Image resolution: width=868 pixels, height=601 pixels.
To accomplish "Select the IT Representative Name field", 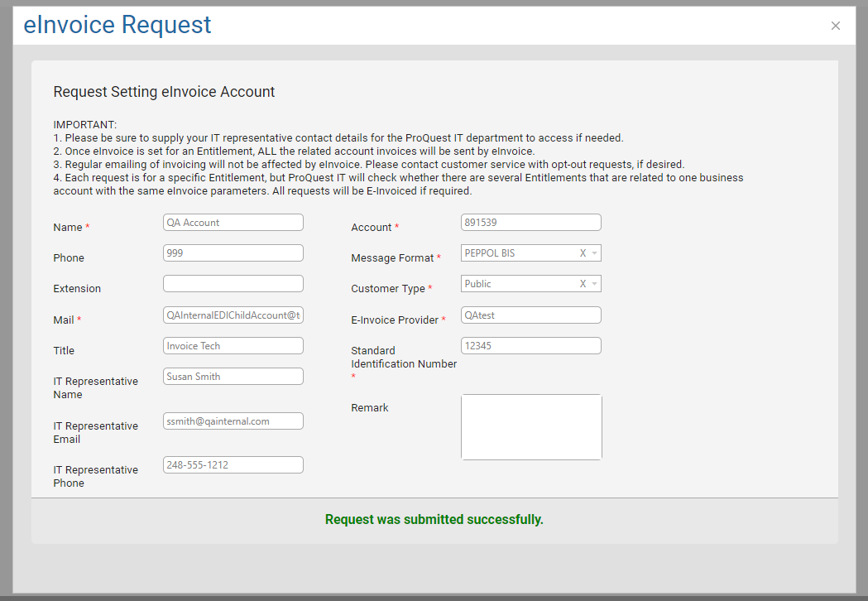I will point(233,376).
